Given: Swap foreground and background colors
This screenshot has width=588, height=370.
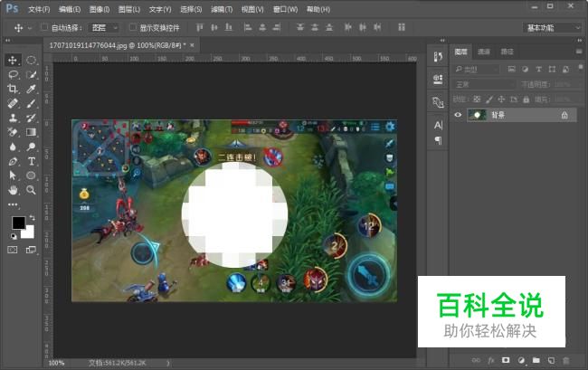Looking at the screenshot, I should (x=33, y=217).
